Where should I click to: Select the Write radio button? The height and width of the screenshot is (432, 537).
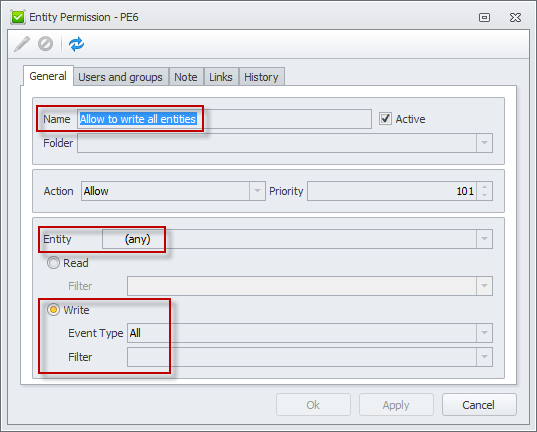click(53, 310)
